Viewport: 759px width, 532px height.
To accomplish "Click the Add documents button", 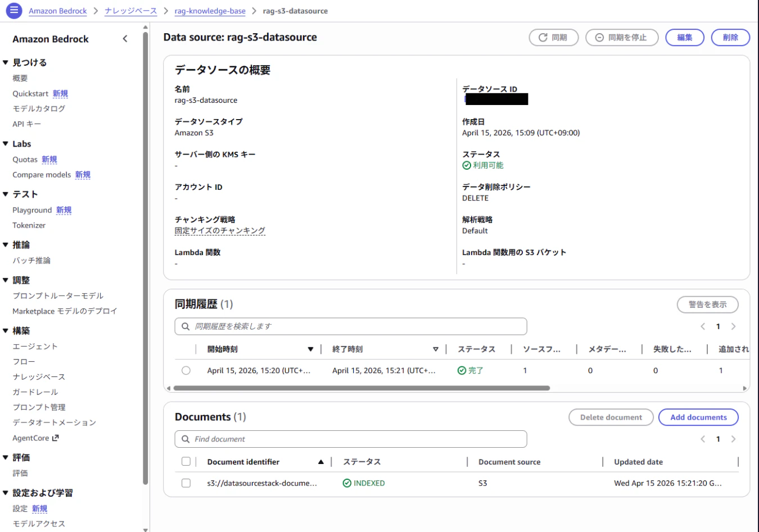I will pyautogui.click(x=698, y=417).
